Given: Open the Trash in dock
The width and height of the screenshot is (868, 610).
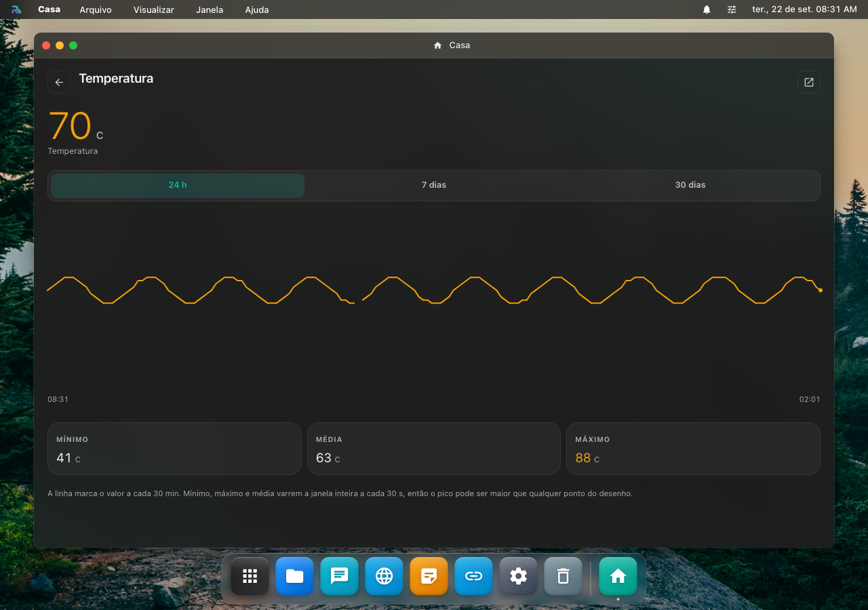Looking at the screenshot, I should (564, 576).
